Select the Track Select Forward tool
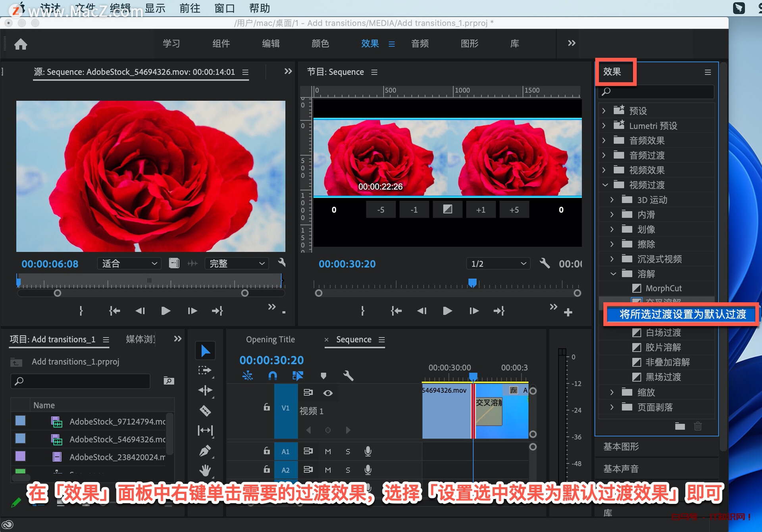This screenshot has height=532, width=762. point(205,371)
